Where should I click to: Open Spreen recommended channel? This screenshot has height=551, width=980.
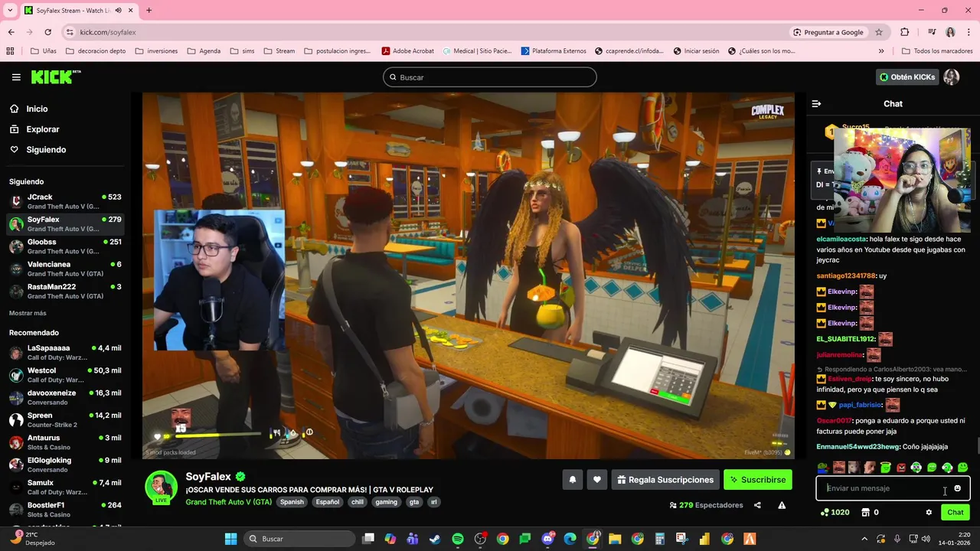coord(65,420)
